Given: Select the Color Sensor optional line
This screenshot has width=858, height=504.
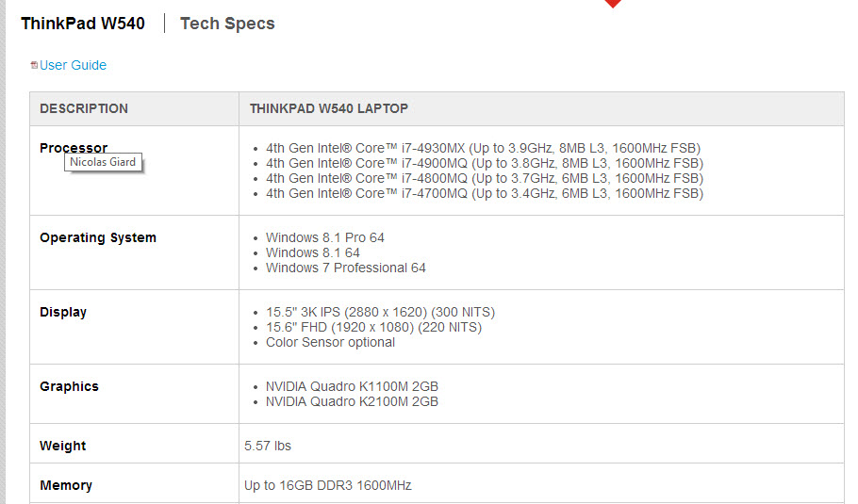Looking at the screenshot, I should click(x=330, y=342).
